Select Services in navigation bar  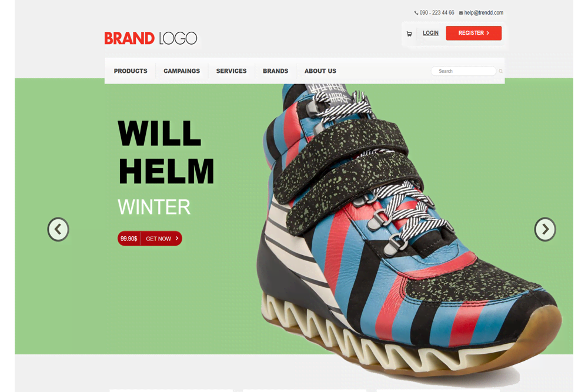coord(231,71)
